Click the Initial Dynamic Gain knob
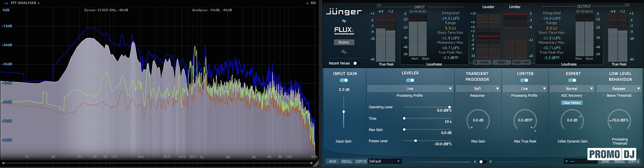644x168 pixels. (572, 120)
